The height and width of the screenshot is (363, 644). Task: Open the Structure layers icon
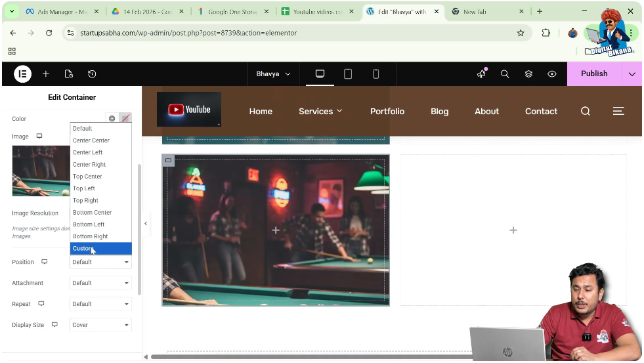tap(528, 74)
